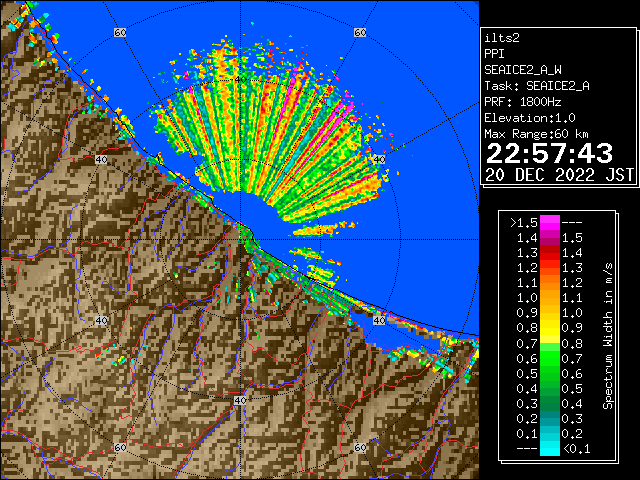Click the radar site name 'ilts2'
Image resolution: width=640 pixels, height=480 pixels.
tap(502, 38)
